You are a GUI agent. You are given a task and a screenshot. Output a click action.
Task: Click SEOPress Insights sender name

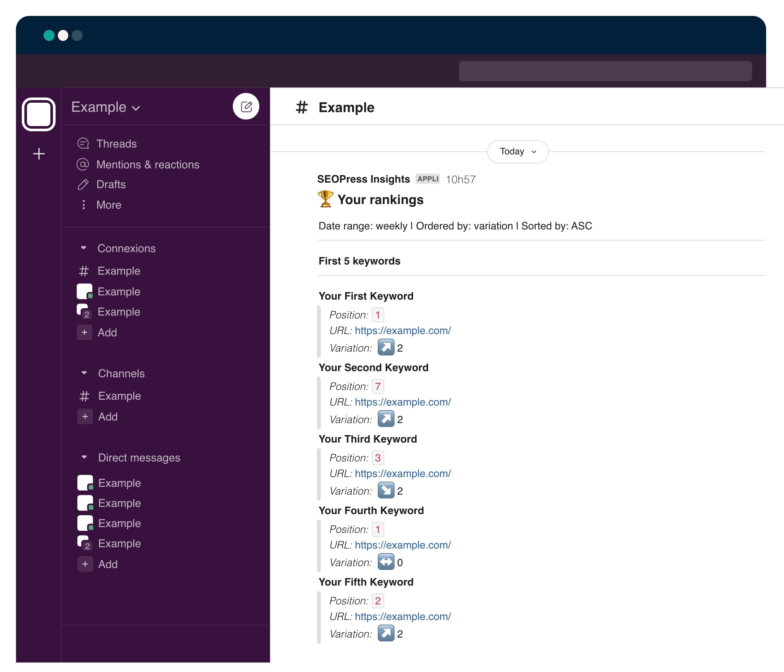pyautogui.click(x=364, y=179)
